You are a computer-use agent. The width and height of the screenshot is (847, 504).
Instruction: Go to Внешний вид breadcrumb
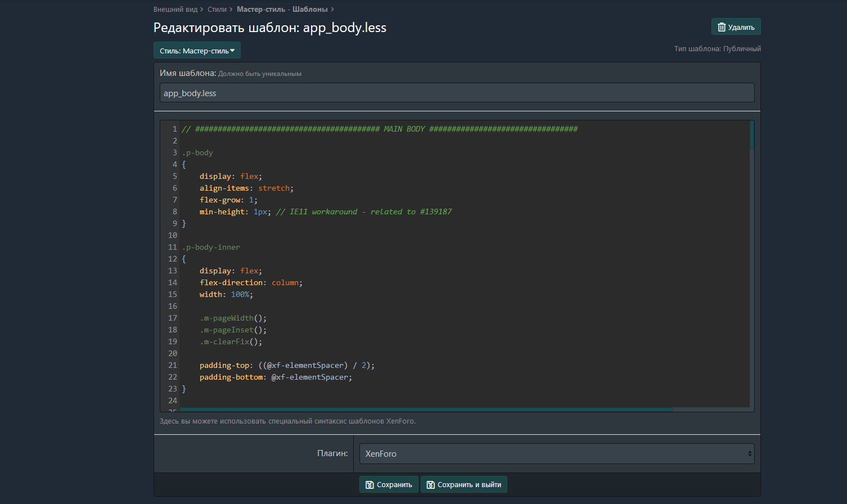(x=175, y=9)
